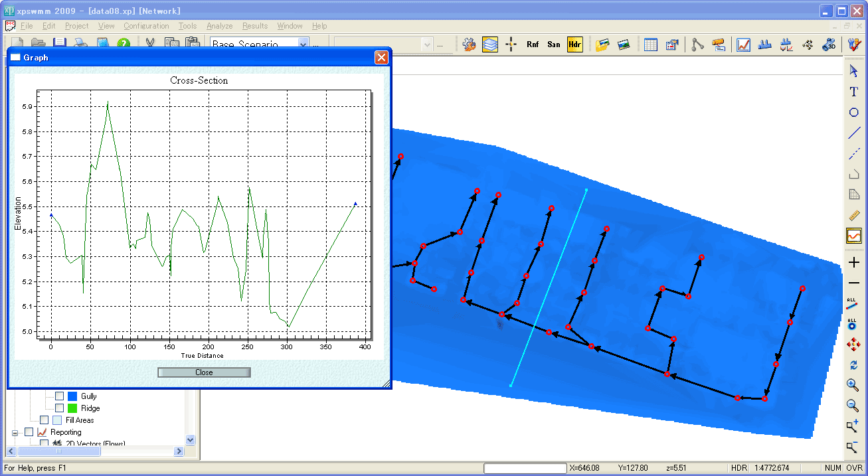
Task: Switch to Rnf runoff mode
Action: (533, 44)
